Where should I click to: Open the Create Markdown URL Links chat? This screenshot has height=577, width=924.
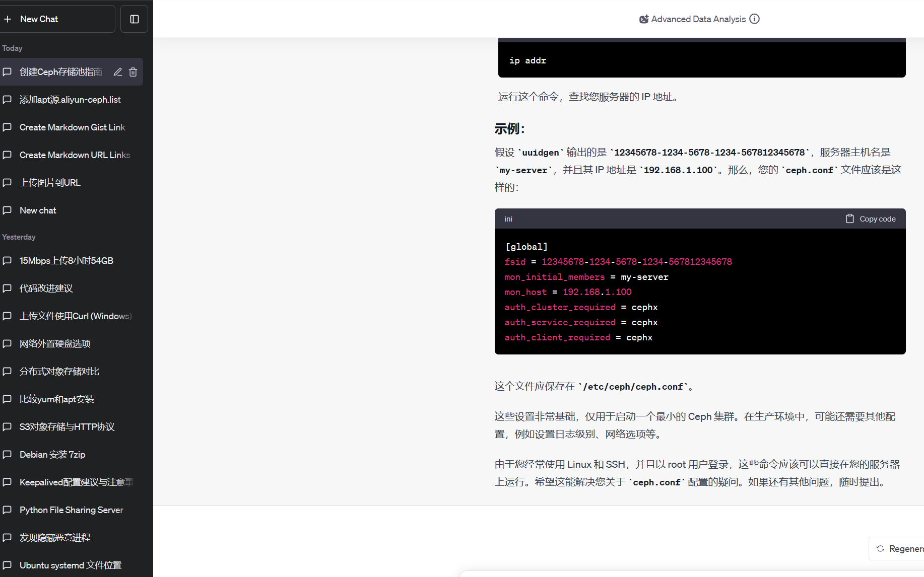pos(75,155)
